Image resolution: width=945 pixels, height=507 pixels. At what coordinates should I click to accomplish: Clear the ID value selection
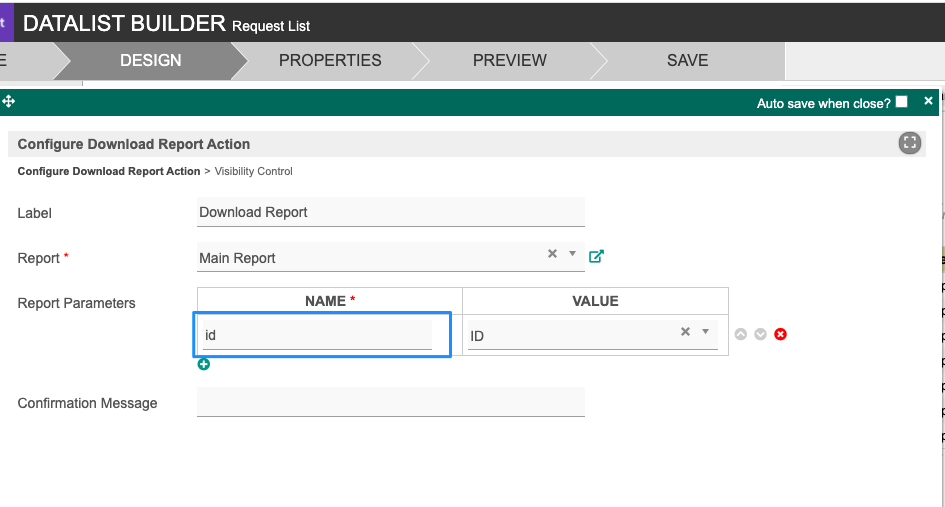coord(686,332)
